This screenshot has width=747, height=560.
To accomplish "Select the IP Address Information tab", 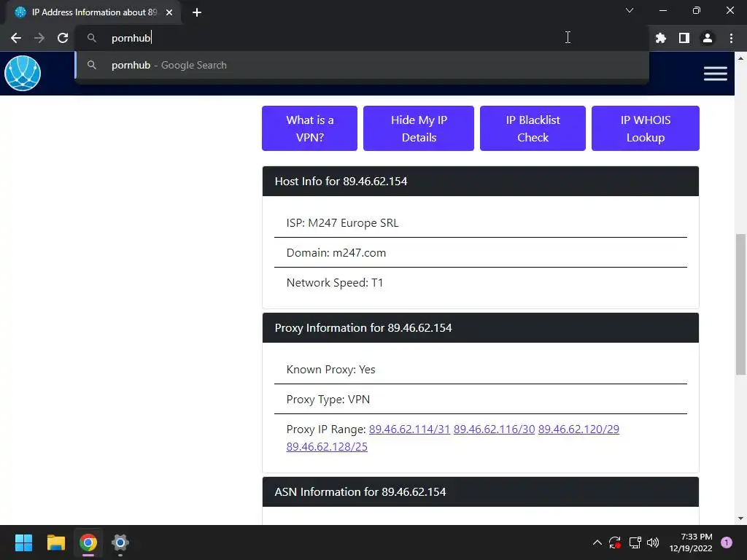I will pos(93,12).
